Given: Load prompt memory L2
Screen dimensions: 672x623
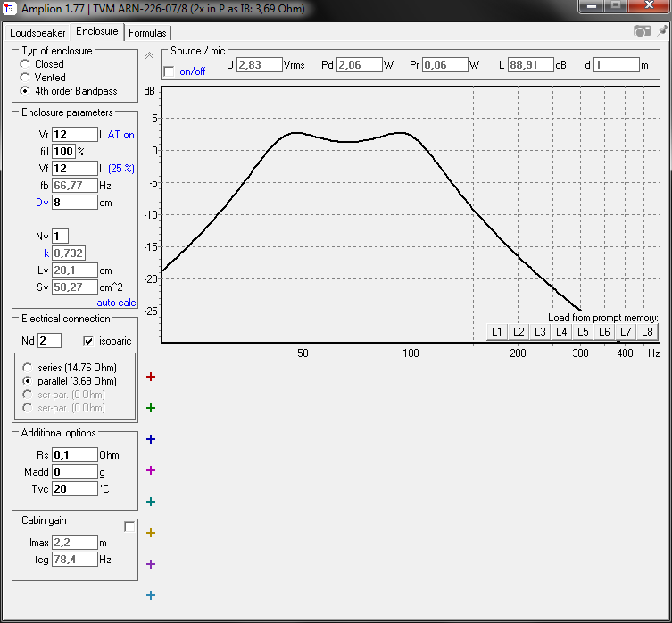Looking at the screenshot, I should pyautogui.click(x=519, y=332).
